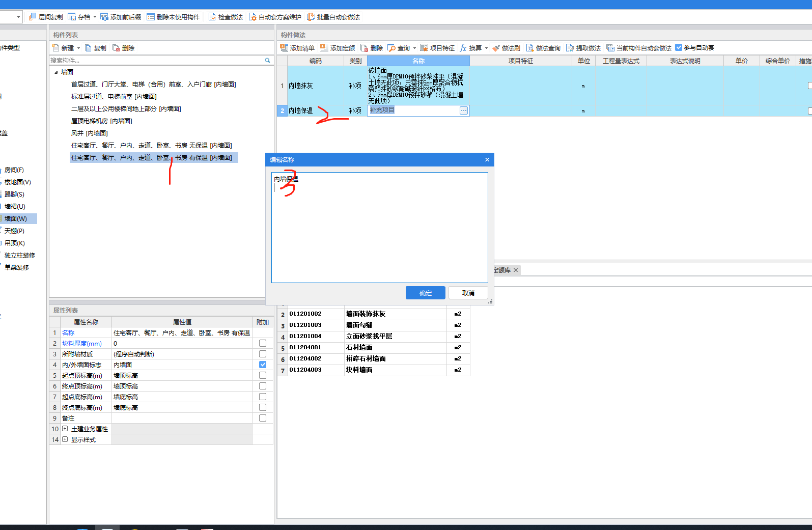Select 块料墙面 row 011204003
Viewport: 812px width, 530px height.
tap(373, 370)
